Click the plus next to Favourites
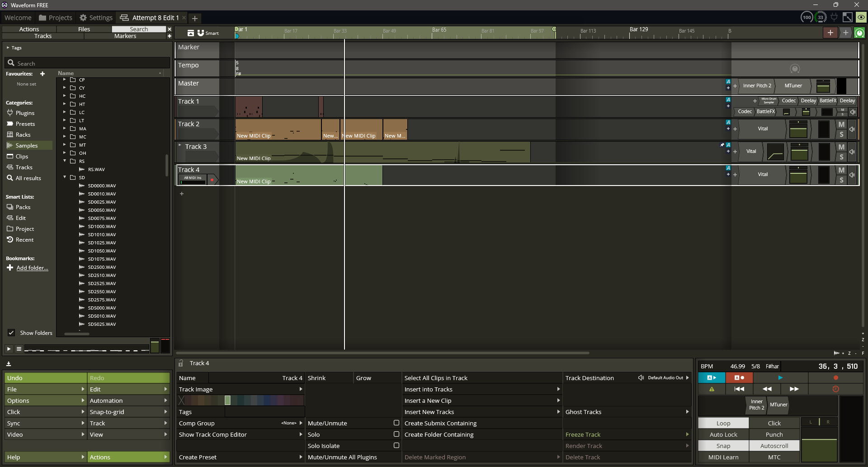This screenshot has width=868, height=467. point(42,74)
